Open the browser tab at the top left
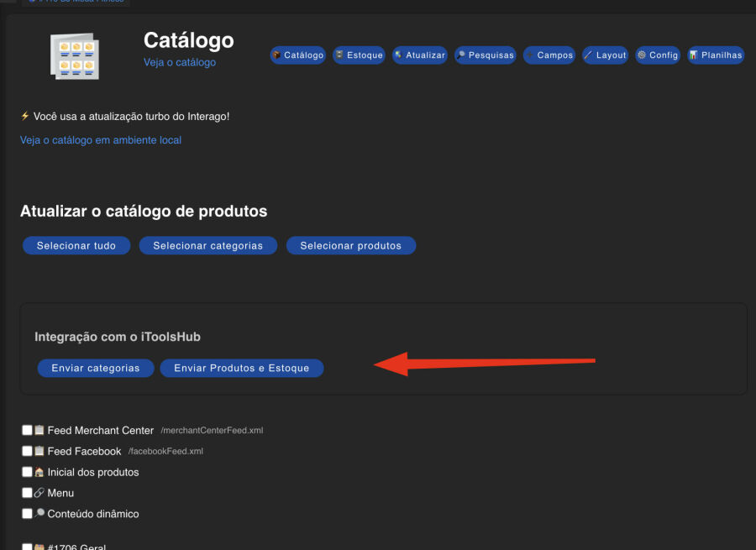 tap(76, 3)
